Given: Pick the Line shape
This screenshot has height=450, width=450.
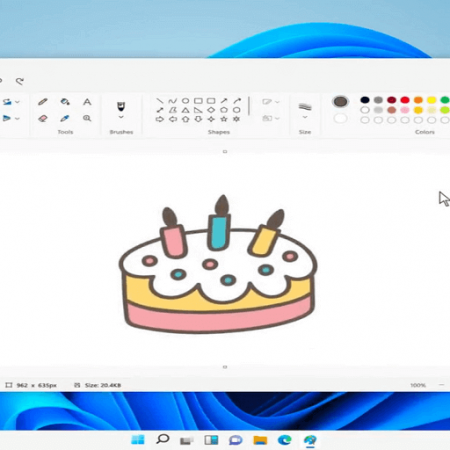Looking at the screenshot, I should pyautogui.click(x=160, y=101).
